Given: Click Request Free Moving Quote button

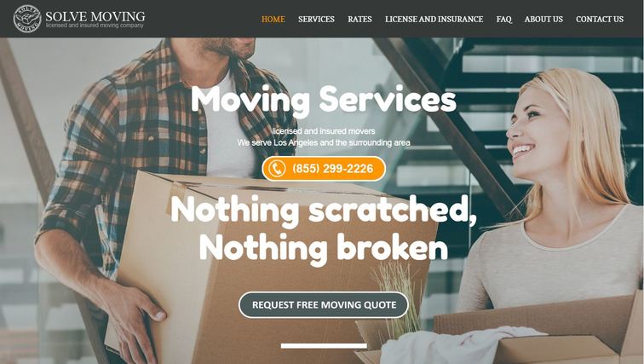Looking at the screenshot, I should point(324,305).
